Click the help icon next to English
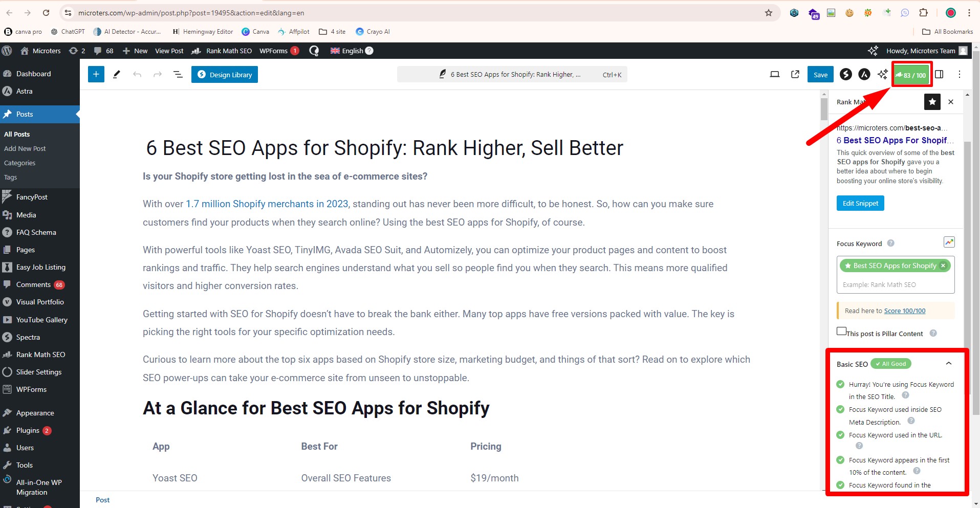 pos(369,51)
